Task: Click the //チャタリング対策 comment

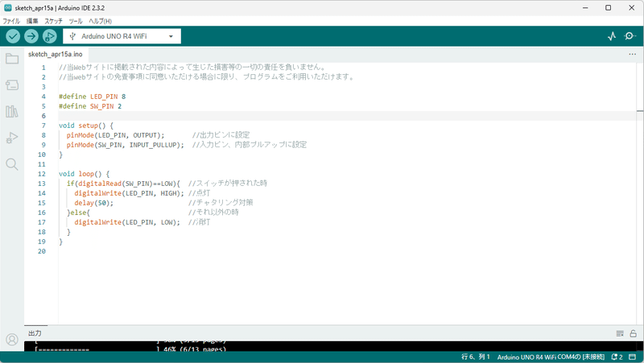Action: coord(221,203)
